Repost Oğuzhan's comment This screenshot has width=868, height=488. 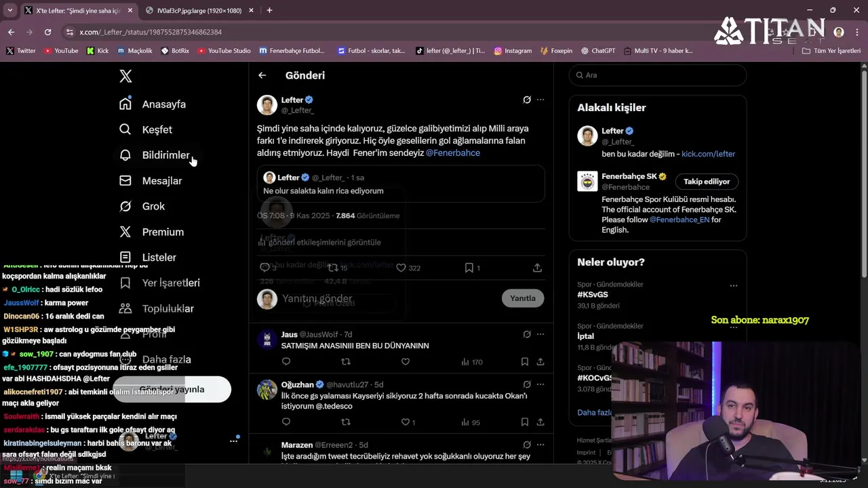[346, 422]
